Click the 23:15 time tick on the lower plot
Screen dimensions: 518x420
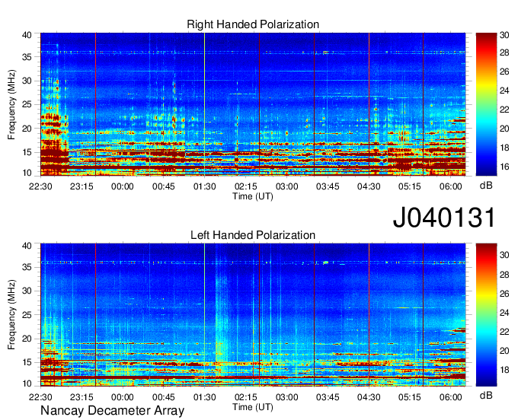(82, 397)
